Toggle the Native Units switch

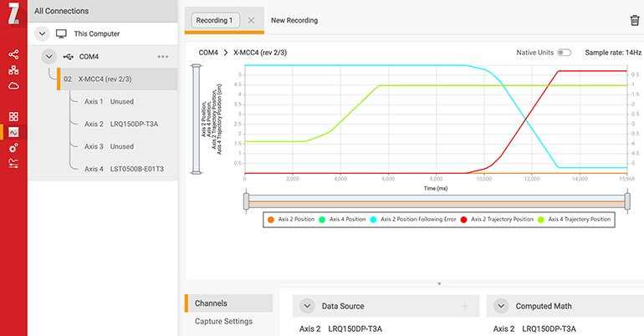point(565,53)
